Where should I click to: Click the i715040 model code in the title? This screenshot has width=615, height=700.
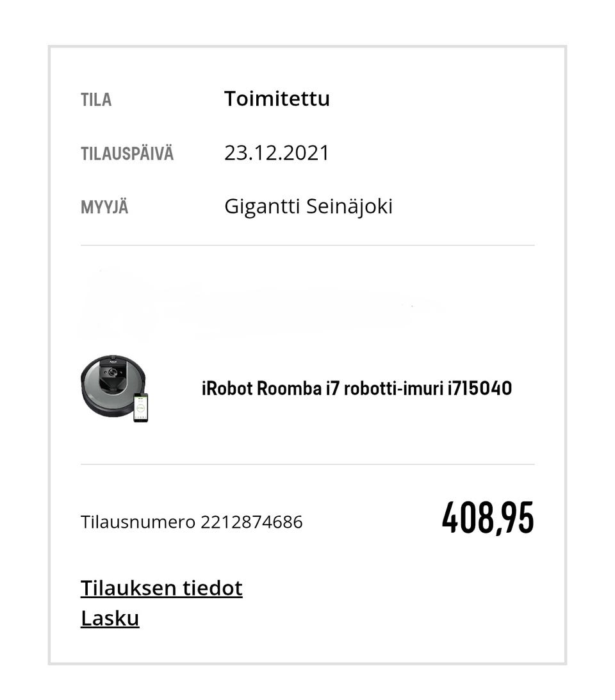coord(480,389)
